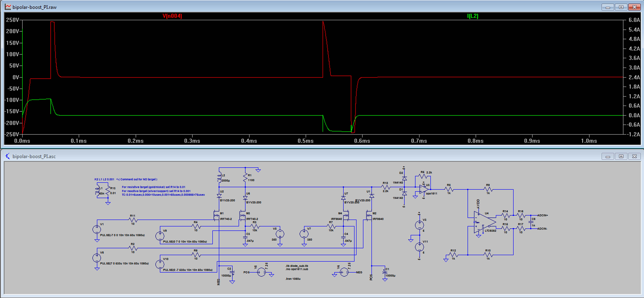Select the U8 diode symbol in schematic
644x298 pixels.
coord(245,198)
